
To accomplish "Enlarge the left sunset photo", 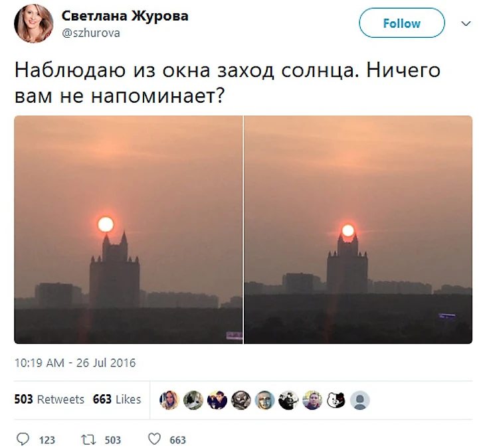I will pos(128,230).
